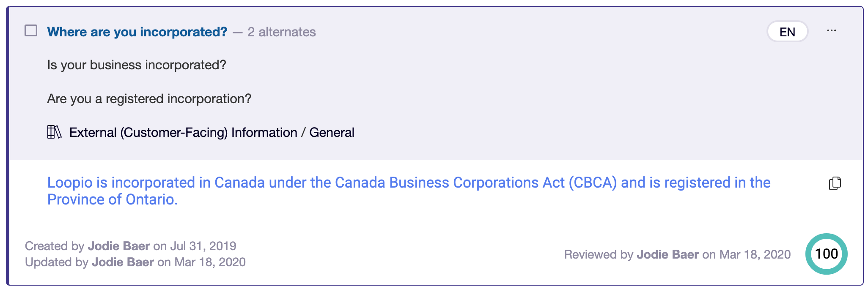Click the "2 alternates" label

pyautogui.click(x=282, y=32)
